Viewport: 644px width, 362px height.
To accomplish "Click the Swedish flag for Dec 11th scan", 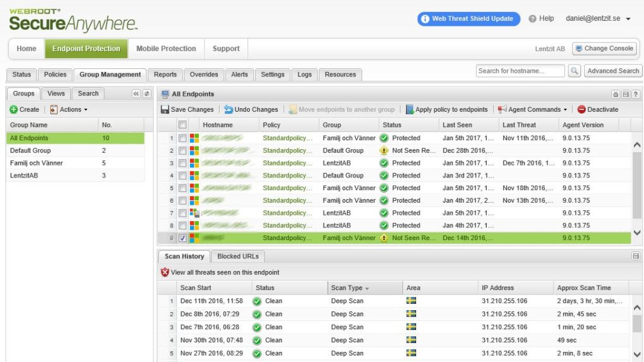I will 411,301.
